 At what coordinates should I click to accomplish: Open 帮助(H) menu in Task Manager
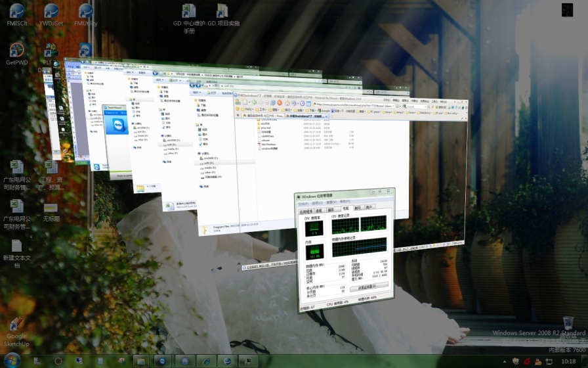pos(345,201)
